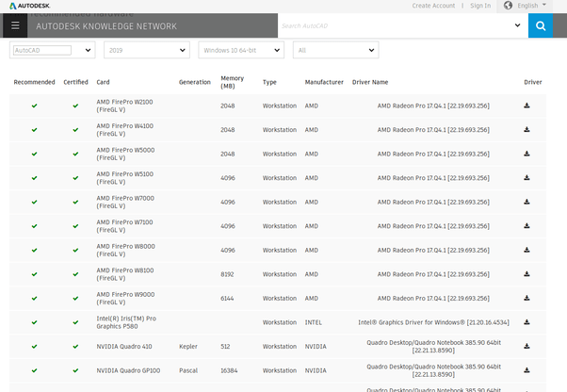Sort by the Recommended column header
The image size is (567, 392).
pos(34,82)
